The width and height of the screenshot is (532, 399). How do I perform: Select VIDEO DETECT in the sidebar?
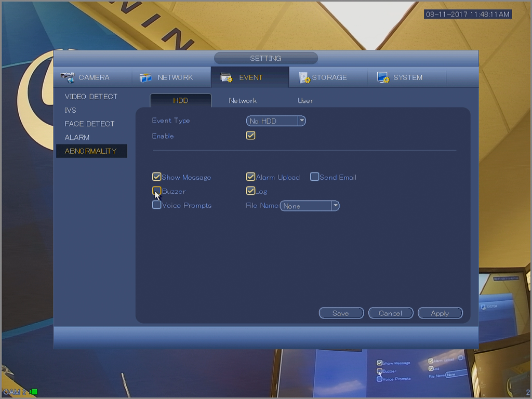click(91, 97)
